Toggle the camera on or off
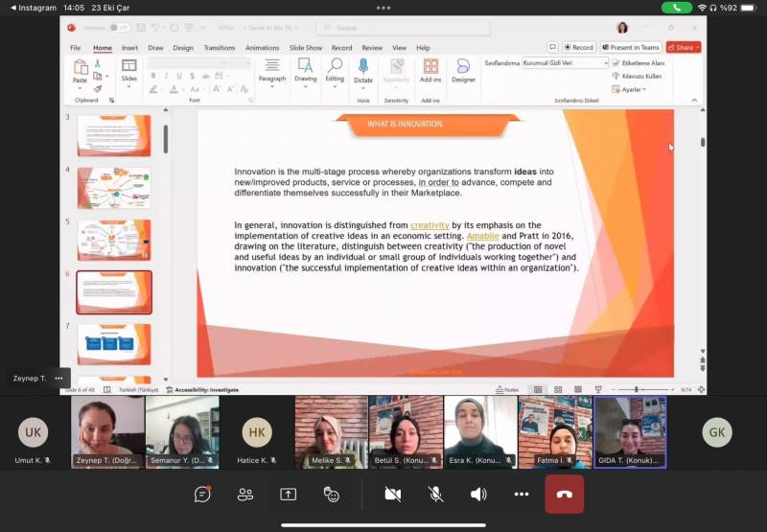This screenshot has width=767, height=532. (x=392, y=494)
